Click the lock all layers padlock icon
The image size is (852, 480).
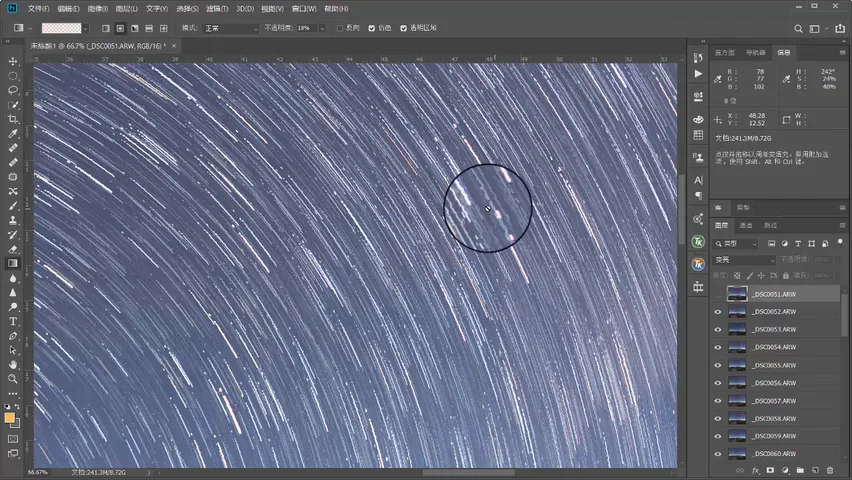pyautogui.click(x=786, y=276)
